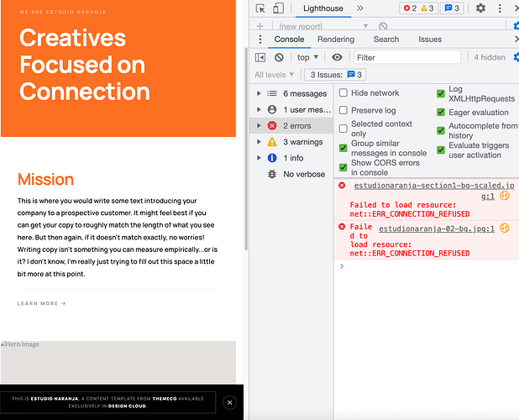Open the 3 Issues button
The image size is (519, 420).
click(334, 75)
